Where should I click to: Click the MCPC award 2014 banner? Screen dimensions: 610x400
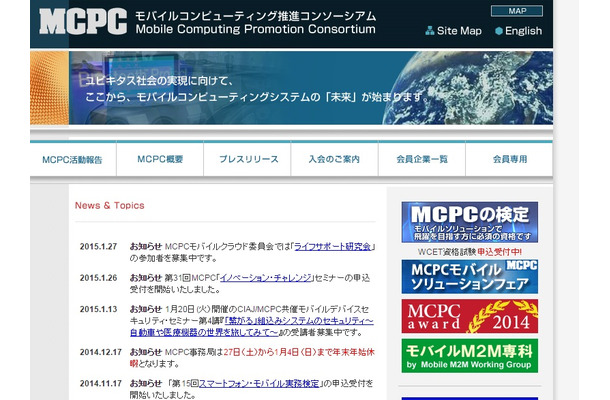click(470, 316)
